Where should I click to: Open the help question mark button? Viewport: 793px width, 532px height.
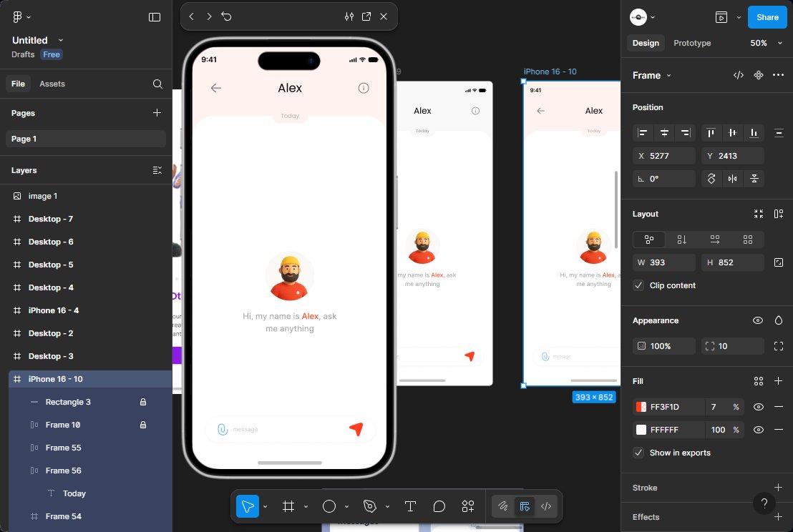[x=764, y=503]
